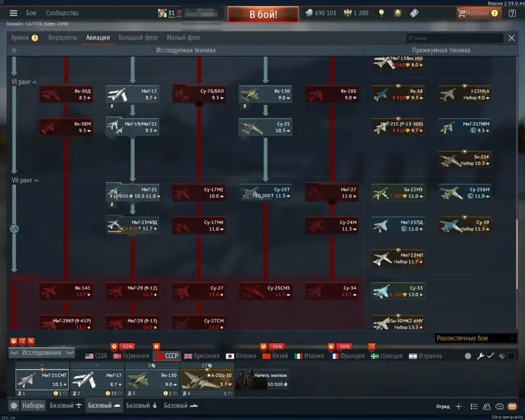Open the Сообщество menu
525x420 pixels.
click(x=62, y=13)
